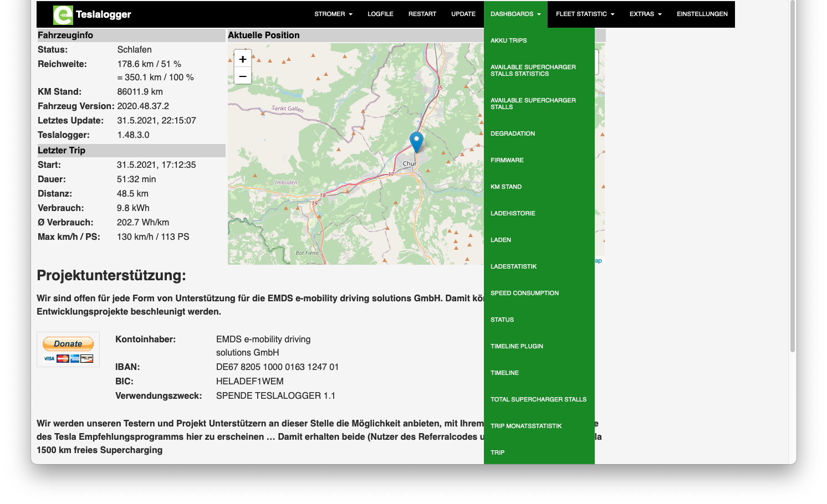Select Akku Trips dashboard
This screenshot has height=504, width=827.
coord(508,40)
